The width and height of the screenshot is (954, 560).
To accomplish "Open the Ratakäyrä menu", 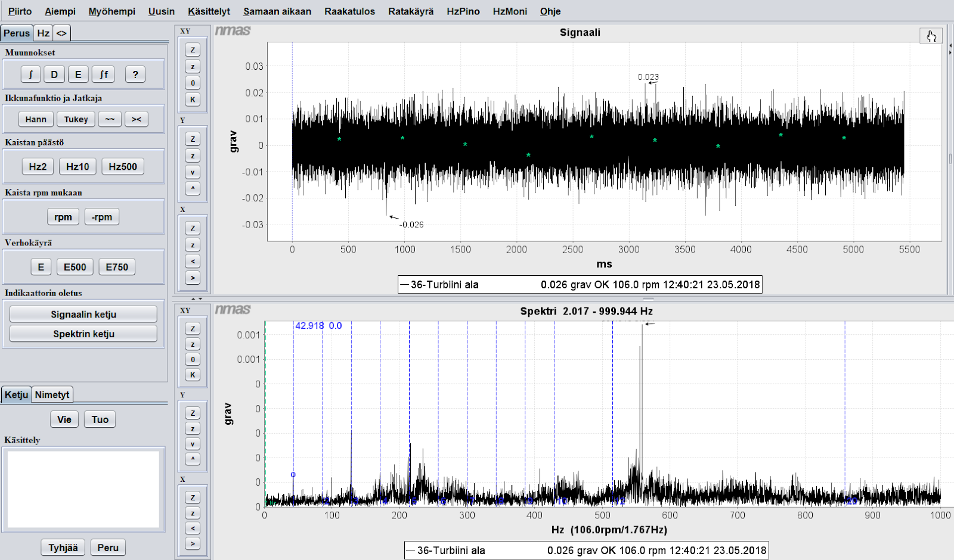I will [411, 11].
